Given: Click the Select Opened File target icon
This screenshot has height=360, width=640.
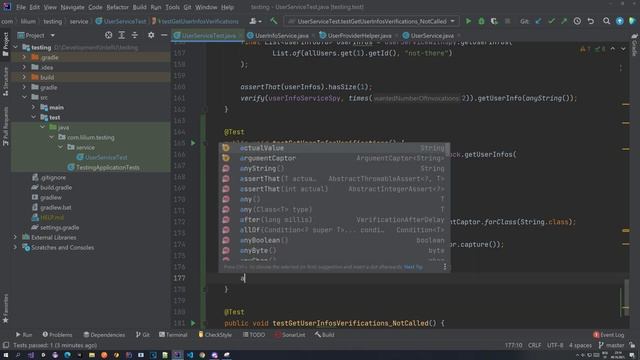Looking at the screenshot, I should [x=108, y=36].
